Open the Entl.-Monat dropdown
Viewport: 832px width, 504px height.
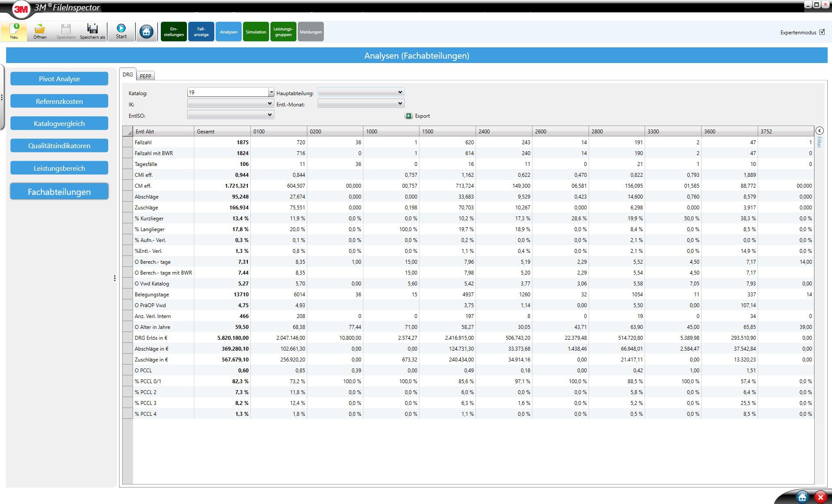361,103
